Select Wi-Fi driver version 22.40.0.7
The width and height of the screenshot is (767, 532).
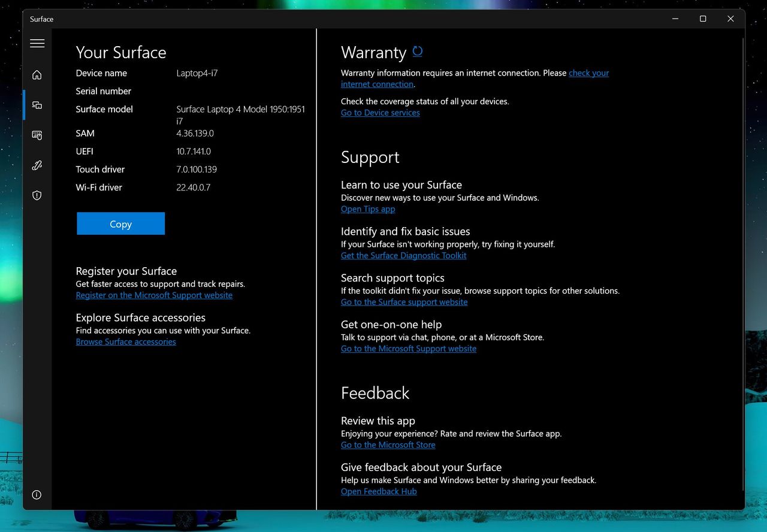tap(194, 187)
